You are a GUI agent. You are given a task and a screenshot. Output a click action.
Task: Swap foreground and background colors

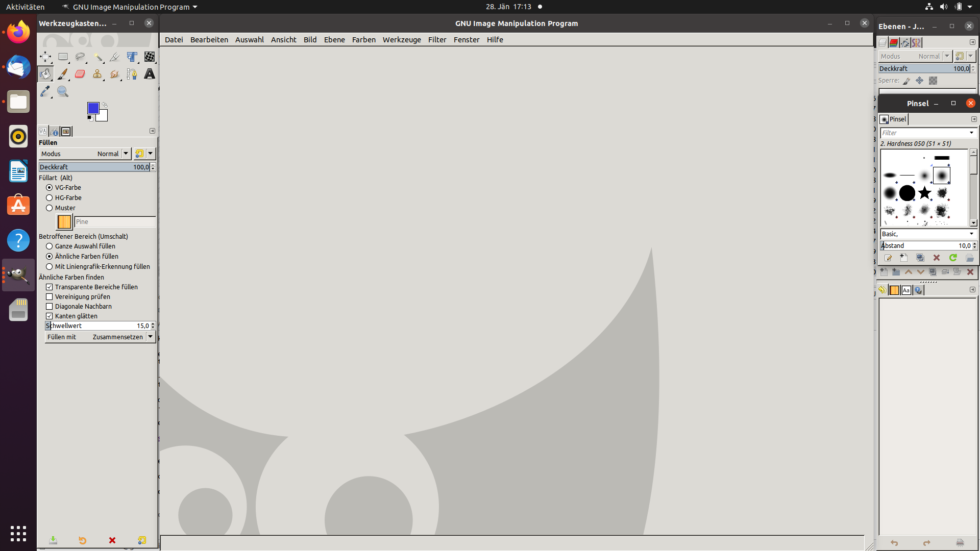coord(105,105)
